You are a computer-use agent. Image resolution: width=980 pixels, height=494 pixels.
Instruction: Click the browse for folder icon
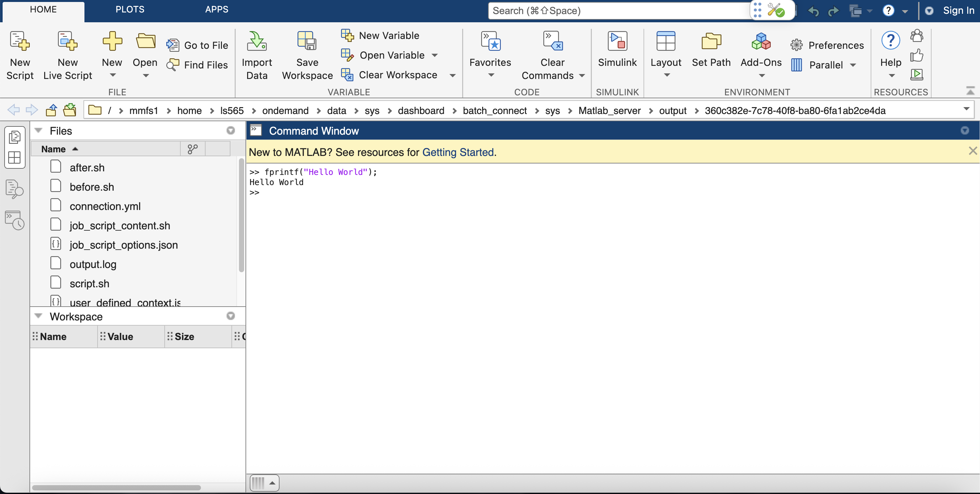[x=70, y=110]
